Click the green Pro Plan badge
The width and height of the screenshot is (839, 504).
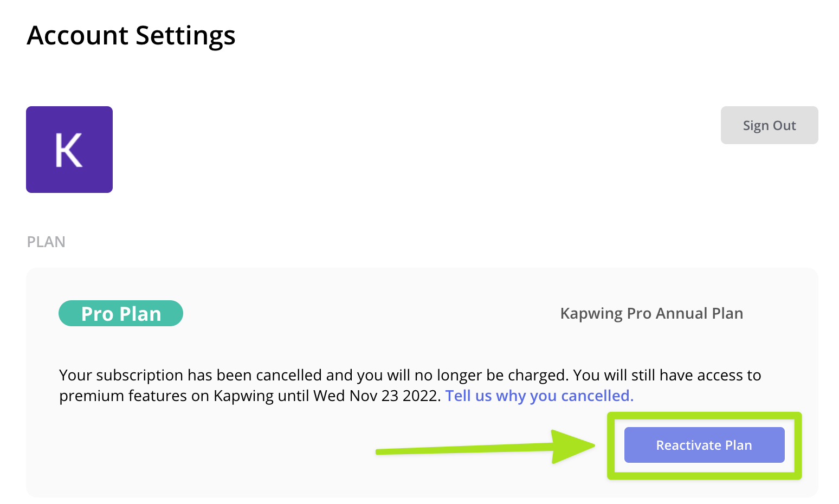(120, 314)
